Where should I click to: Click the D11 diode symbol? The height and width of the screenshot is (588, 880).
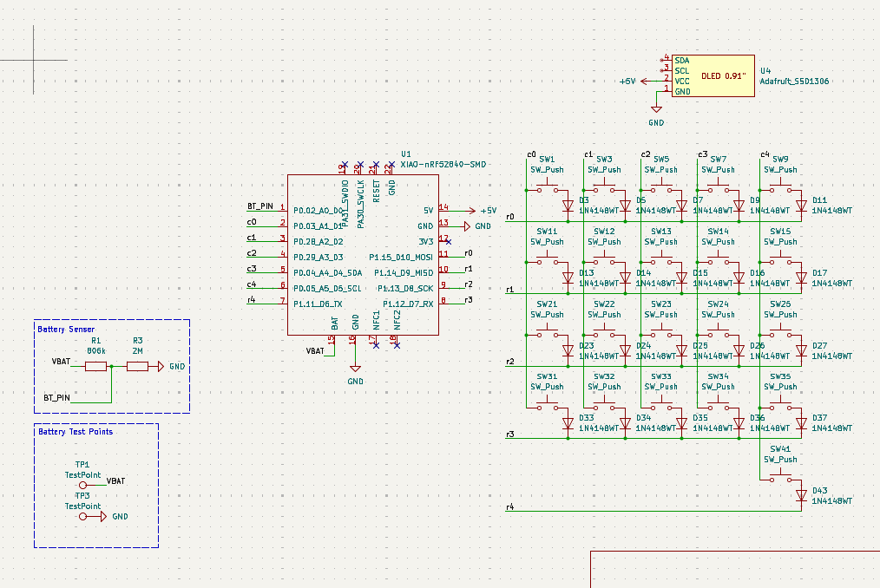point(800,206)
